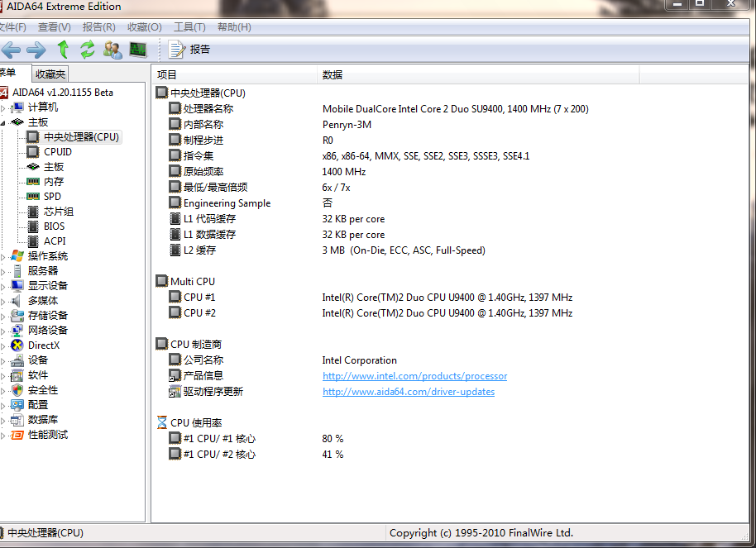Select the CPU #1 row
756x548 pixels.
click(x=371, y=298)
